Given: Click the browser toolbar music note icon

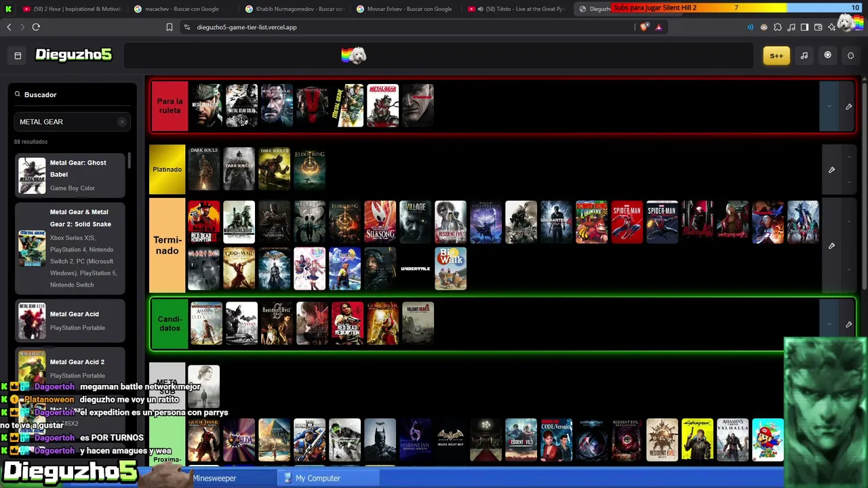Looking at the screenshot, I should (791, 27).
